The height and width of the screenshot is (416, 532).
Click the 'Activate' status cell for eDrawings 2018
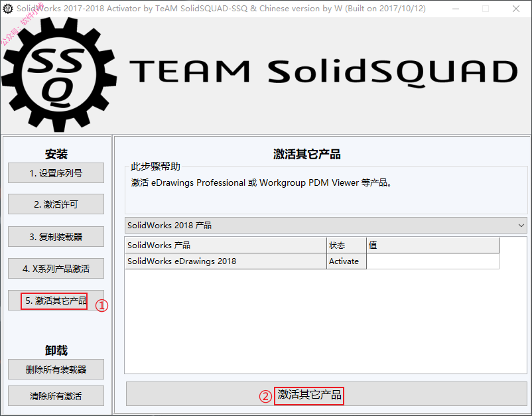(x=346, y=261)
